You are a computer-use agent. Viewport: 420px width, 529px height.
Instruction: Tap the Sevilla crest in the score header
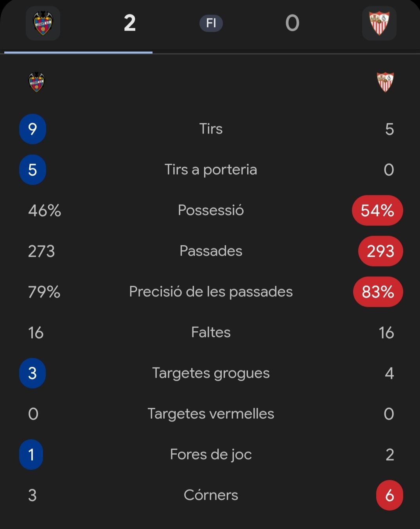pos(379,23)
